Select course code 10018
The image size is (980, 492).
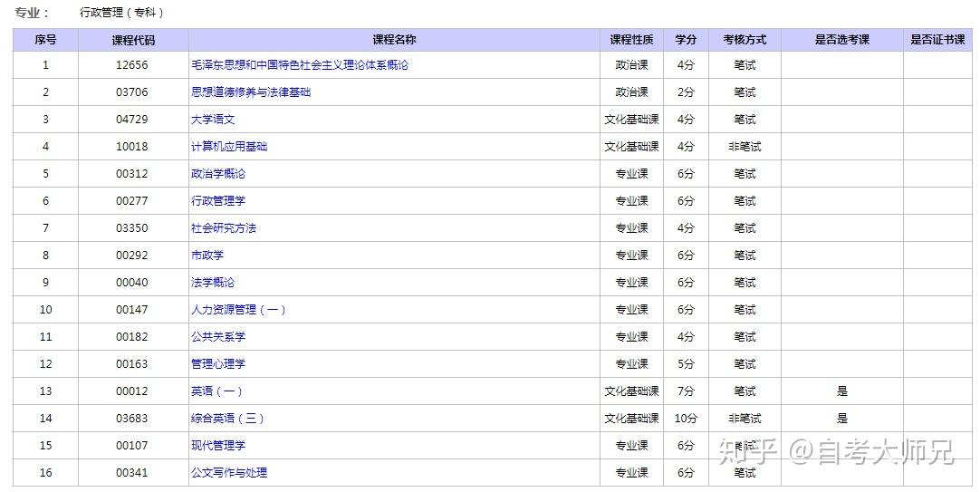click(132, 146)
